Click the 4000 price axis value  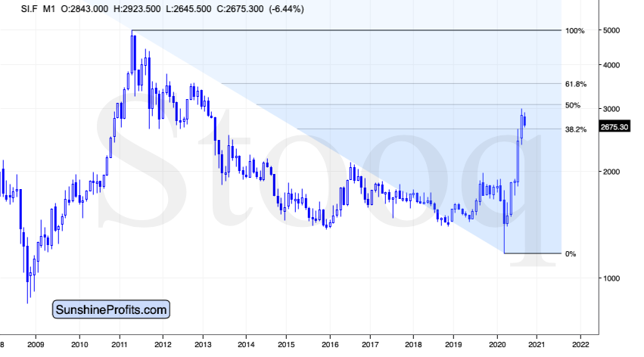tap(611, 65)
